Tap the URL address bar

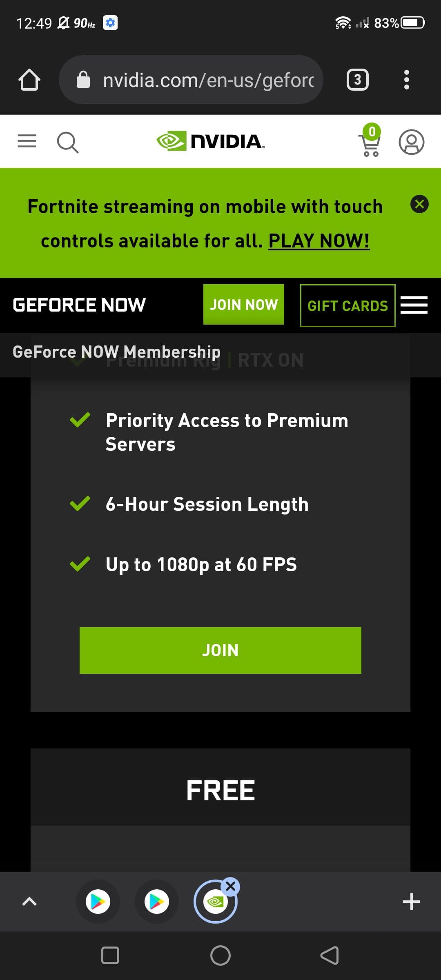coord(191,80)
